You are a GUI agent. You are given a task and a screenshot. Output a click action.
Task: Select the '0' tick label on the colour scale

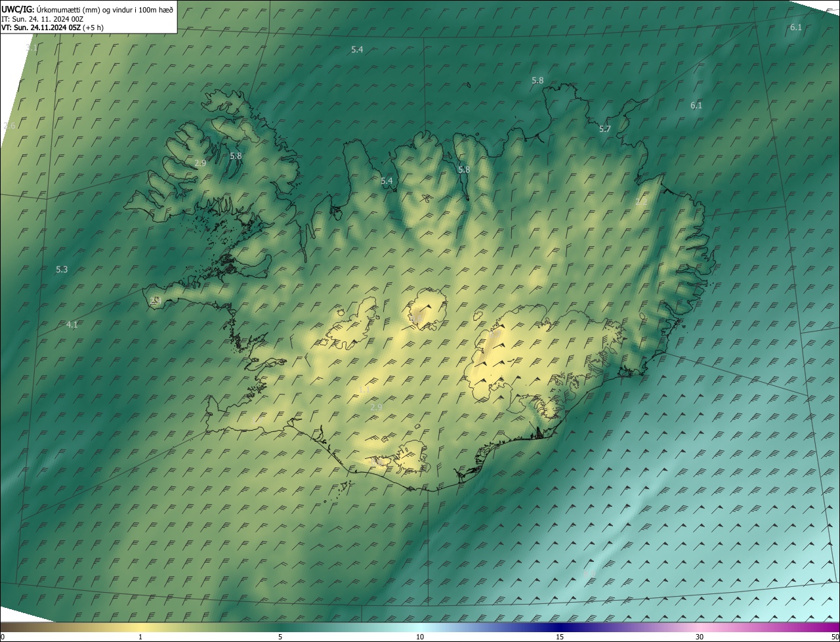tap(3, 637)
